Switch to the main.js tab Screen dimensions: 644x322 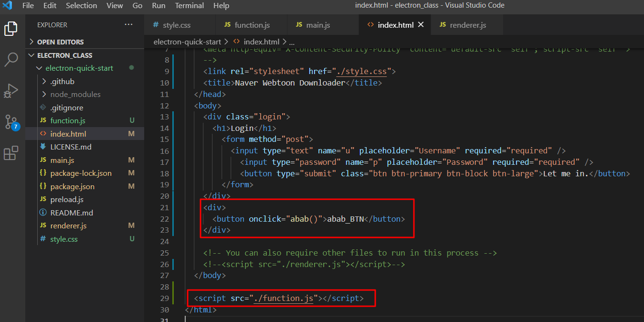323,25
